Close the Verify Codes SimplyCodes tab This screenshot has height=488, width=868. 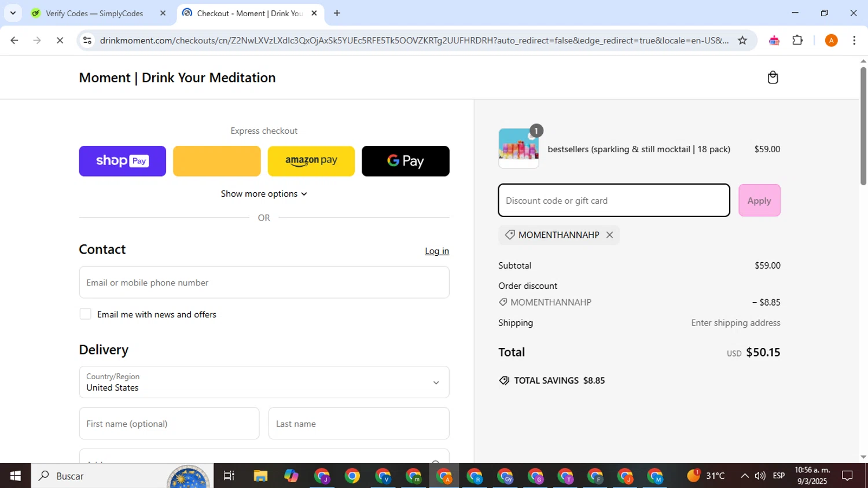(x=163, y=13)
